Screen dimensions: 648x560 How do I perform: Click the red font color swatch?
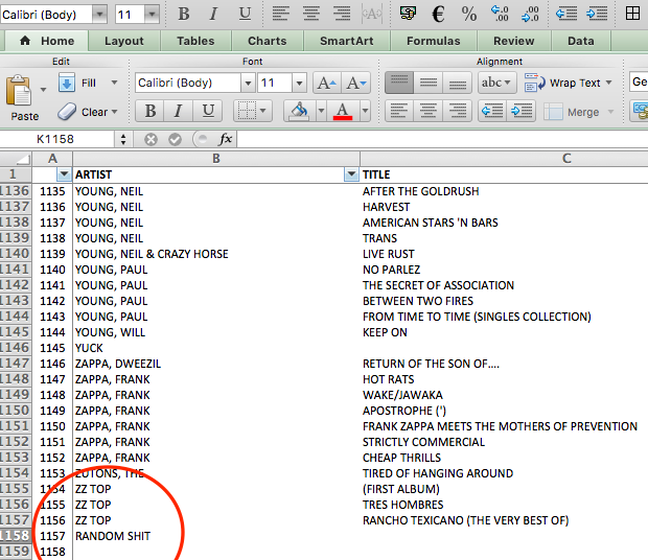pos(343,111)
